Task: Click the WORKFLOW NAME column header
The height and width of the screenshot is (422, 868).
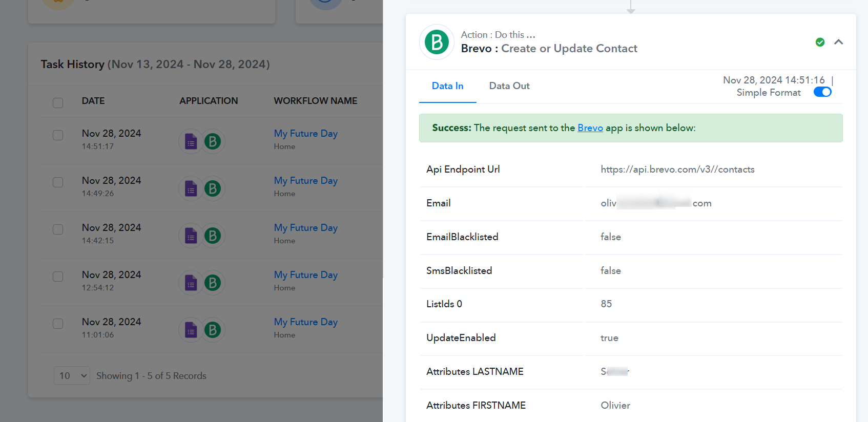Action: [316, 101]
